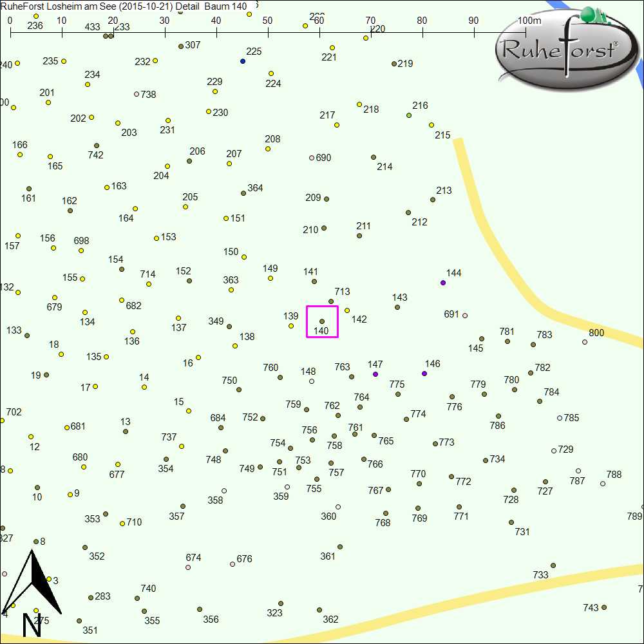Viewport: 644px width, 644px height.
Task: Select olive tree marker 143
Action: click(397, 307)
